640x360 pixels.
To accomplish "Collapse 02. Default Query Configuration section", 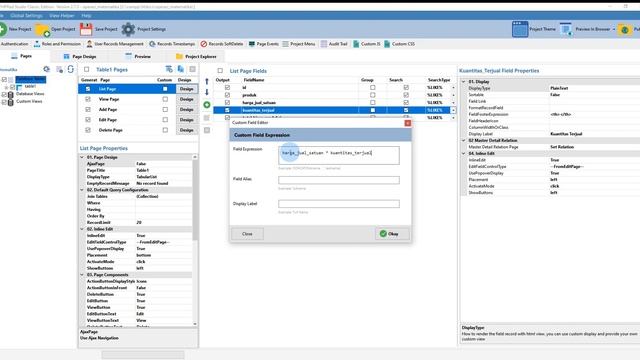I will [x=82, y=190].
